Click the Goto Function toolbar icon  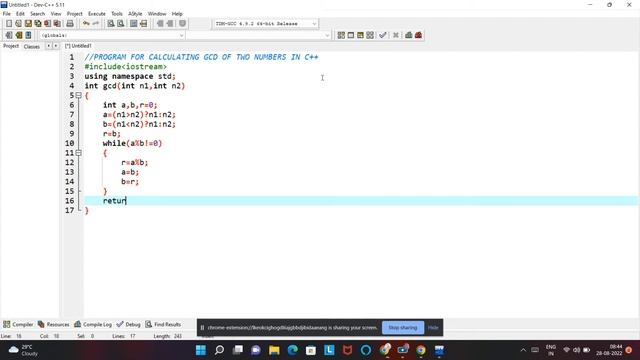(x=133, y=24)
